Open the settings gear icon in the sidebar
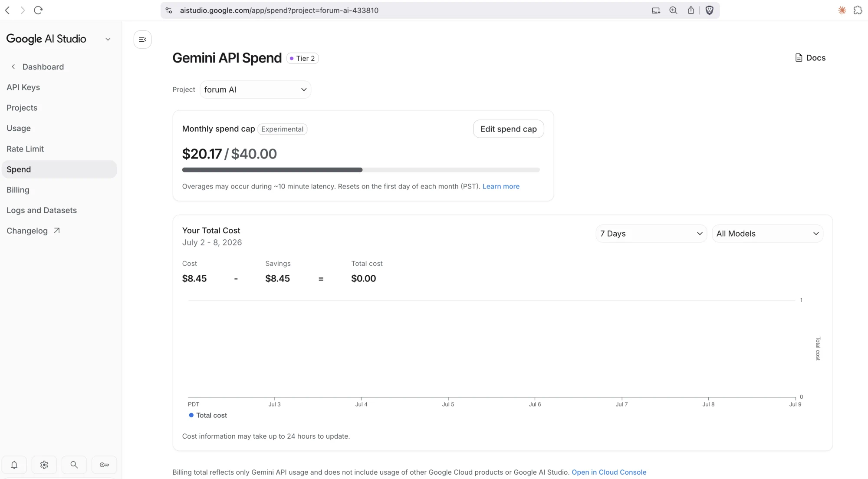Viewport: 868px width, 479px height. pos(44,465)
